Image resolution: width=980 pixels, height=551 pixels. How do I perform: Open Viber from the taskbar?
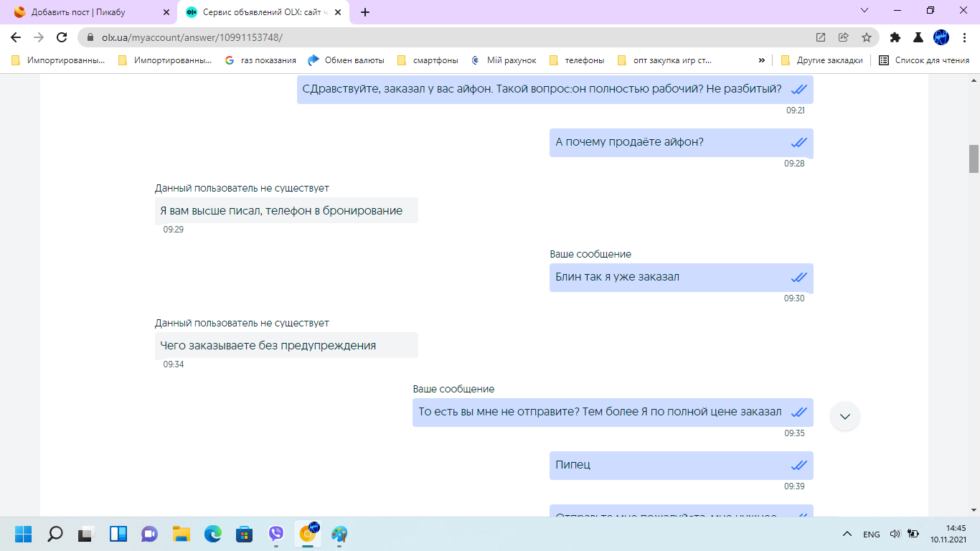276,534
